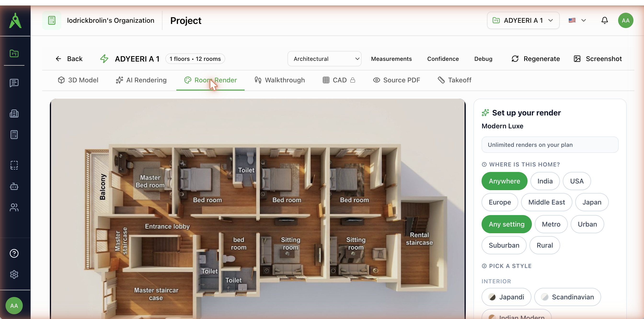Viewport: 644px width, 319px height.
Task: Open the calculator icon in sidebar
Action: click(14, 134)
